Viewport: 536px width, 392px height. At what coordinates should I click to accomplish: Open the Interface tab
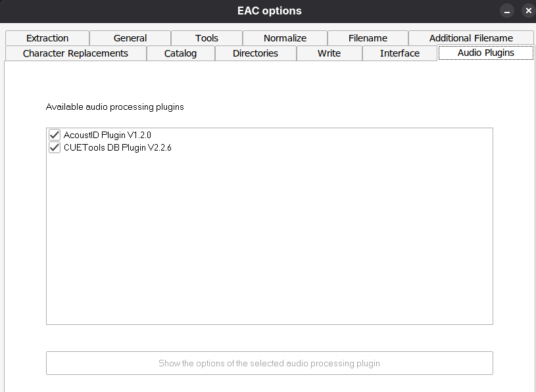[x=399, y=53]
